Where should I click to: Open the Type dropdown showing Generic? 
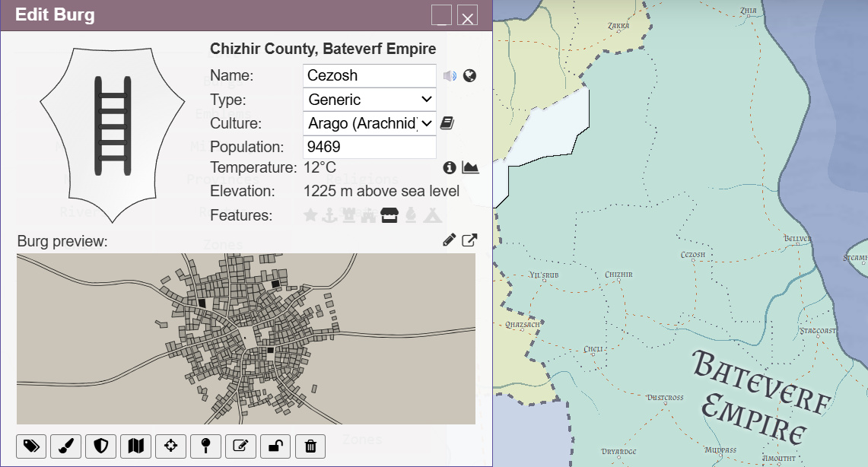[369, 100]
